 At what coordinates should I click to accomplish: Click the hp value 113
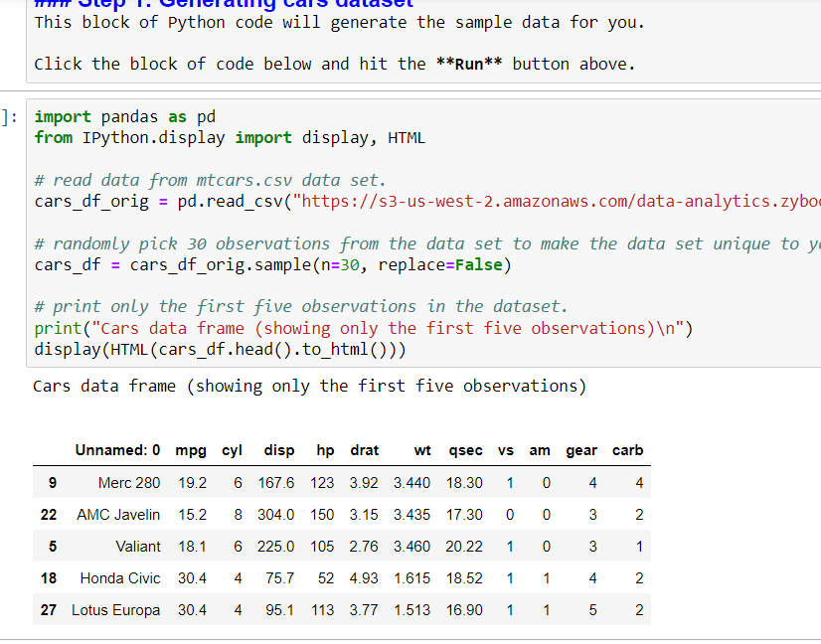click(322, 610)
